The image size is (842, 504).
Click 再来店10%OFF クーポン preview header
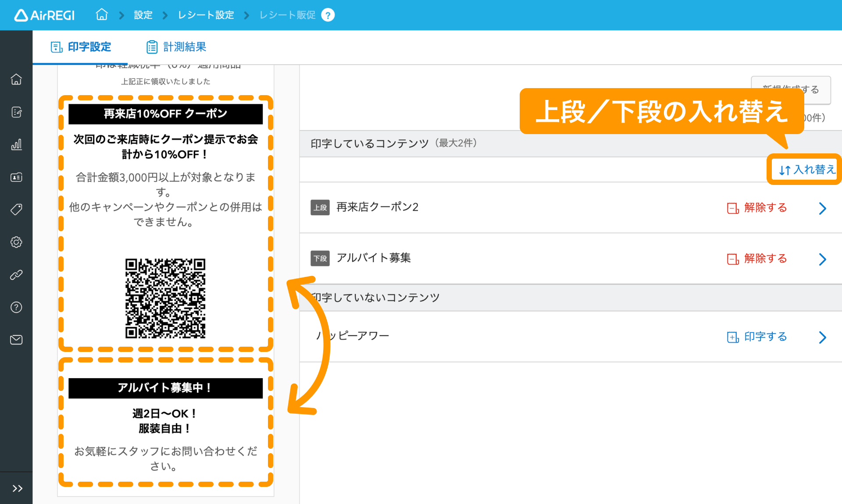pos(165,114)
